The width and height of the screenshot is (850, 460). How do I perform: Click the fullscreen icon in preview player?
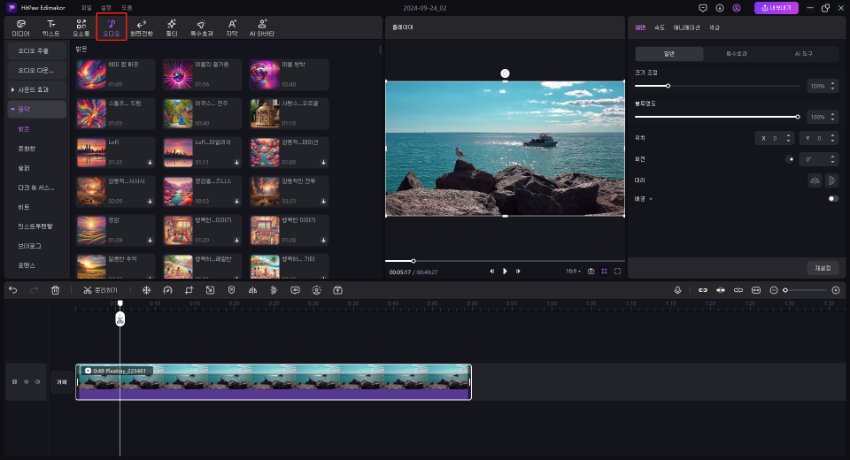[618, 271]
